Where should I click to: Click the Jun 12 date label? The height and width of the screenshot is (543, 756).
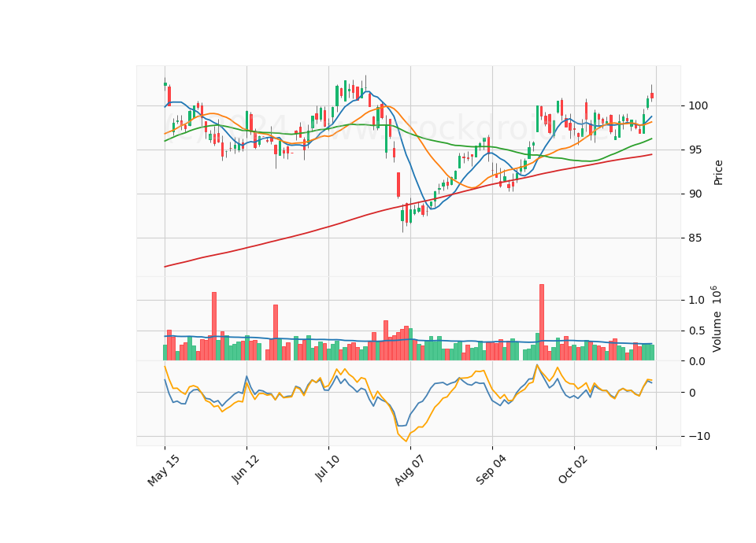pyautogui.click(x=246, y=469)
